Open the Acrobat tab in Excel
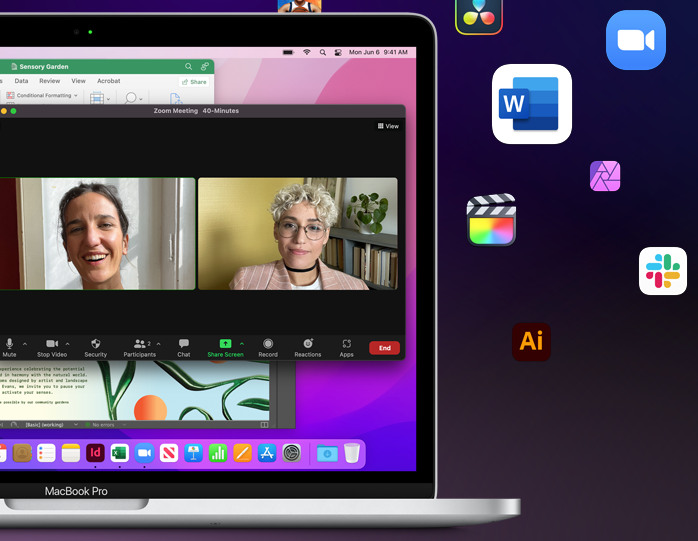The image size is (698, 541). tap(109, 81)
